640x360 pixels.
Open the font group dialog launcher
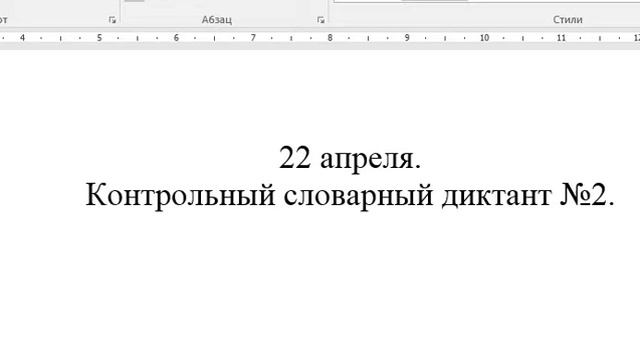click(x=112, y=20)
